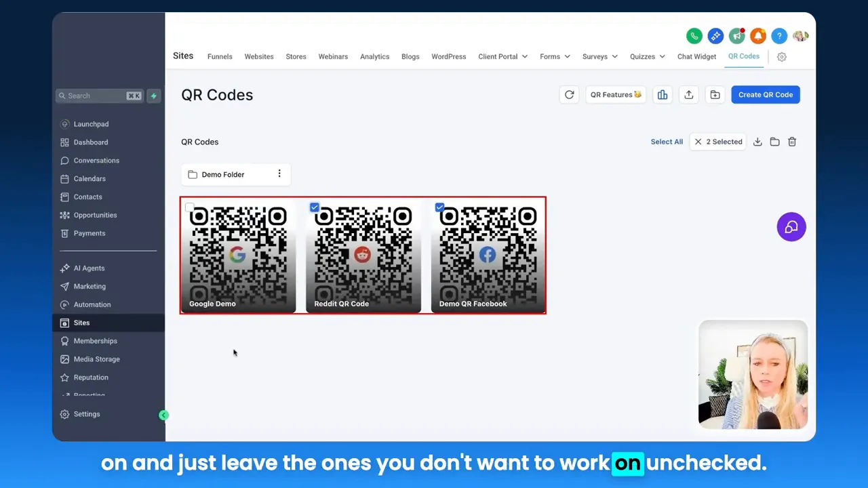Click the Select All link
The width and height of the screenshot is (868, 488).
pyautogui.click(x=667, y=142)
